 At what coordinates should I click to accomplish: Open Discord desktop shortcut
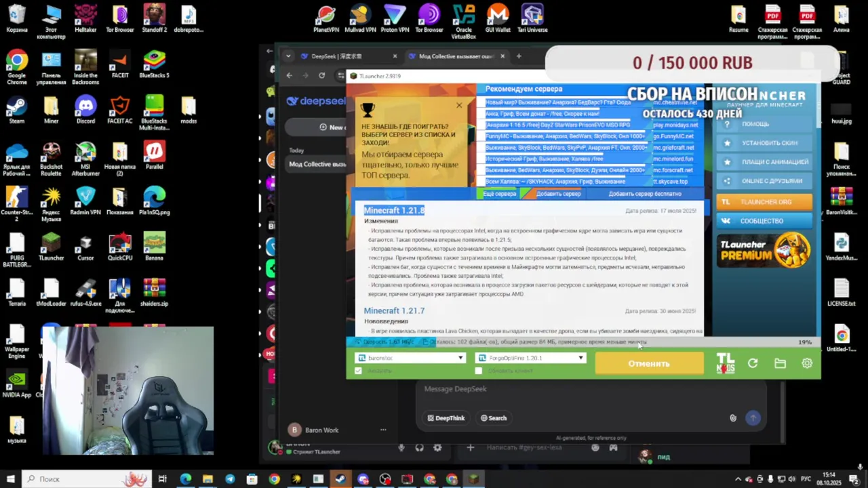(85, 110)
